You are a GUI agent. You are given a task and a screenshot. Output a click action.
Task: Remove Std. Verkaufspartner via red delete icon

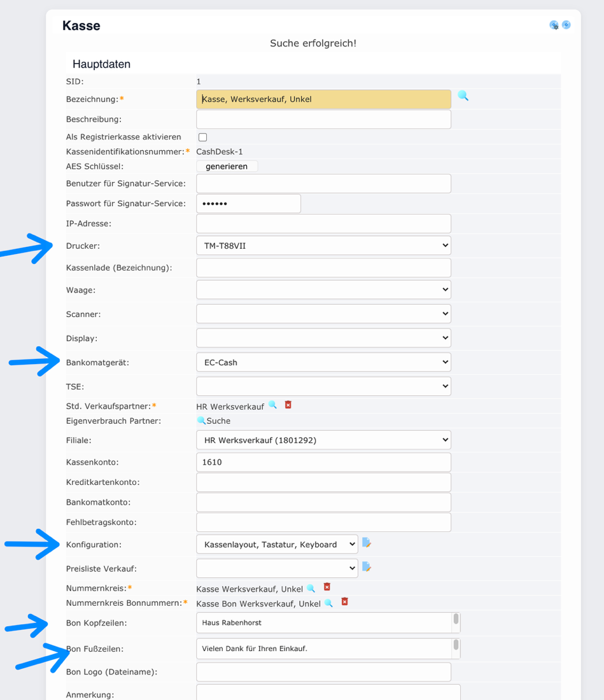(x=288, y=405)
